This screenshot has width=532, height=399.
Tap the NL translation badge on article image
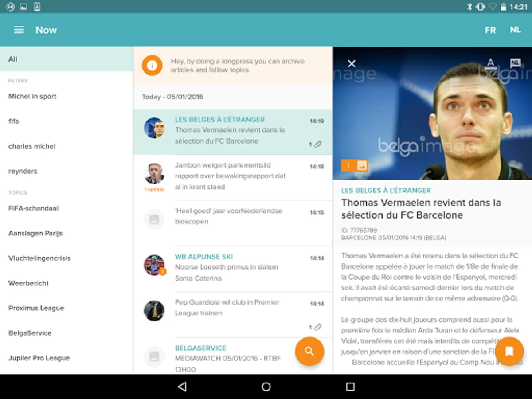click(515, 63)
